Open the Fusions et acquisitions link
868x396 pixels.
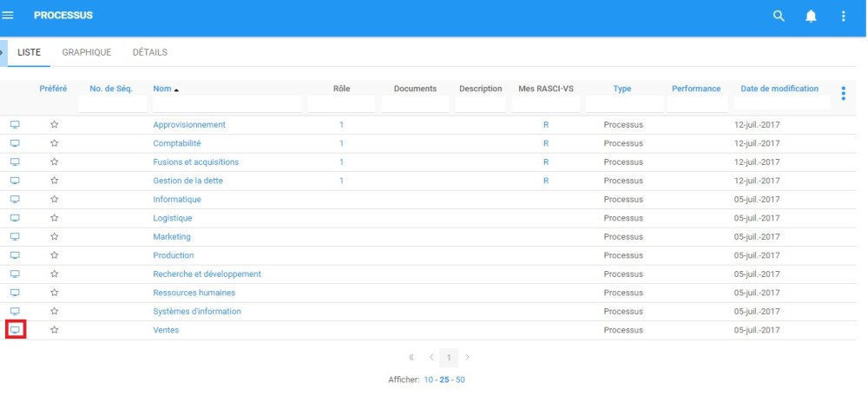click(x=196, y=162)
